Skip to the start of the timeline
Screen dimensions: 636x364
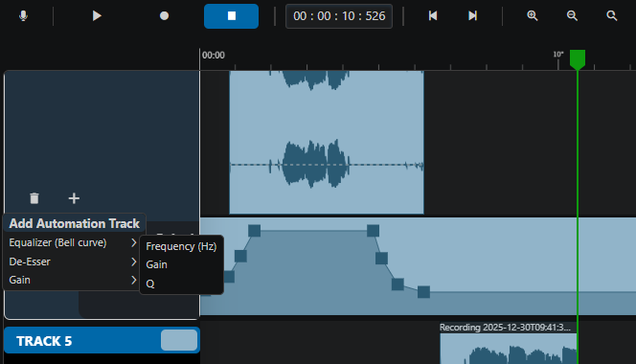[x=433, y=16]
